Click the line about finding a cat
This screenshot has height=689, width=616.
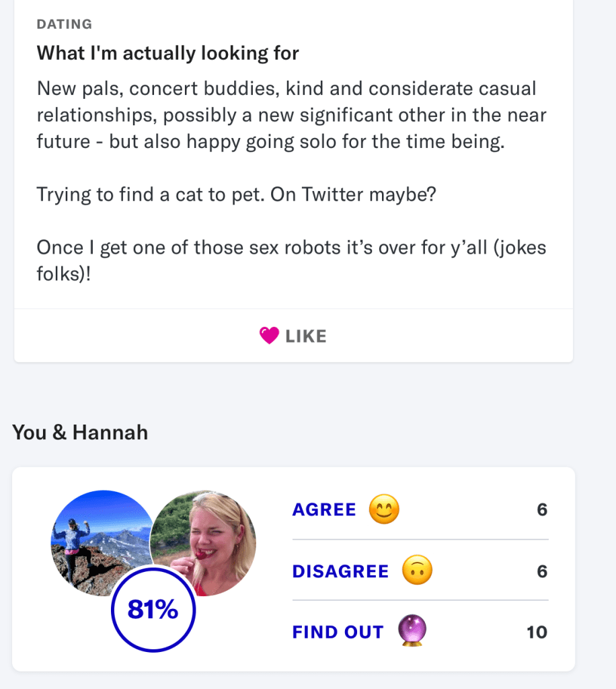pos(236,194)
